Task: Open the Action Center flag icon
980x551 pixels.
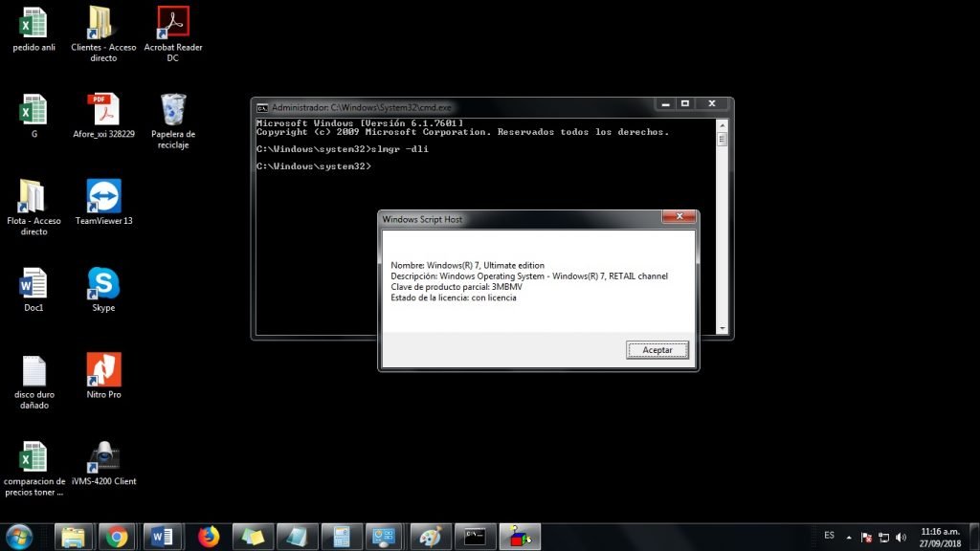Action: coord(866,538)
